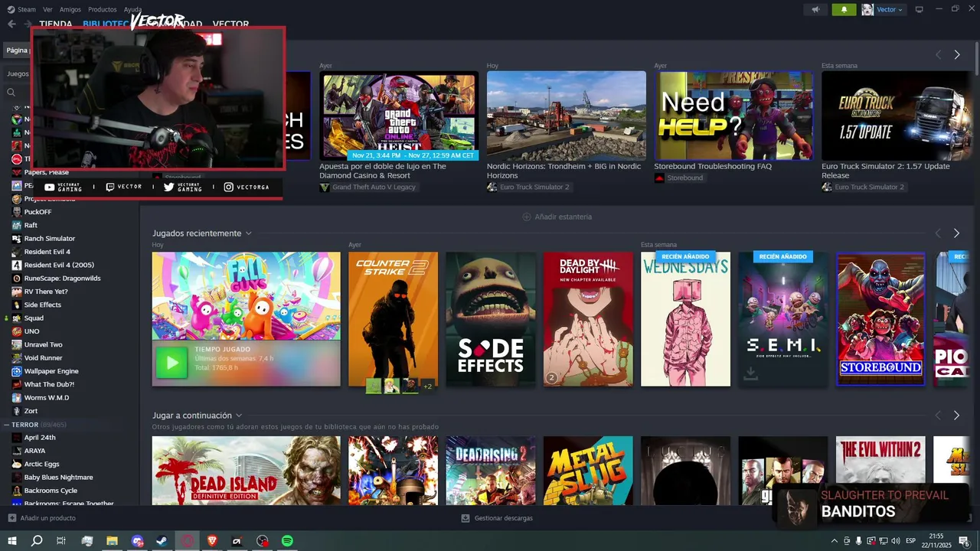The height and width of the screenshot is (551, 980).
Task: Click the Ranch Simulator game icon
Action: (17, 239)
